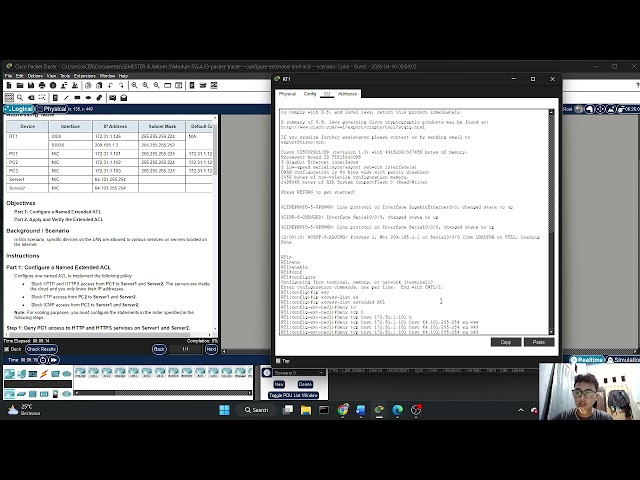The height and width of the screenshot is (480, 640).
Task: Select the CLI tab in RT1
Action: [x=327, y=94]
